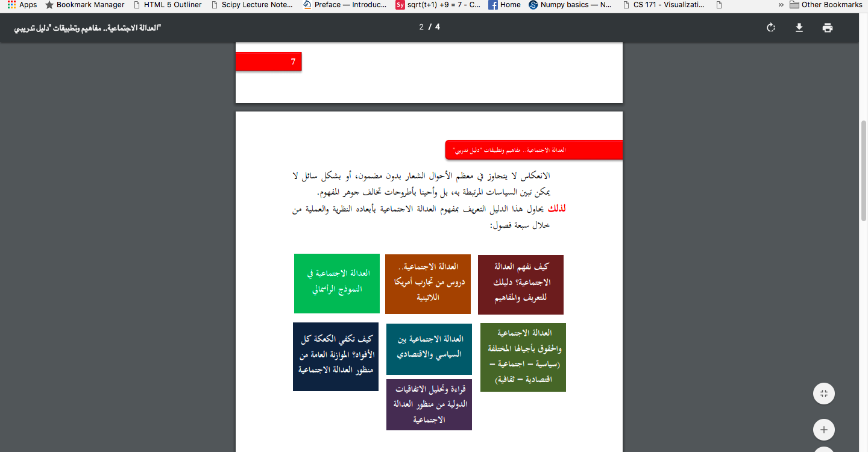
Task: Click the PDF document title in toolbar
Action: coord(87,28)
